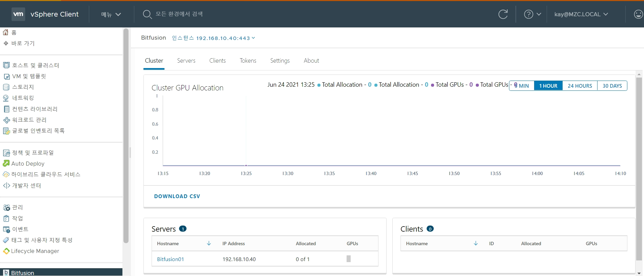Click the Bitfusion sidebar icon
The width and height of the screenshot is (644, 276).
click(x=6, y=273)
